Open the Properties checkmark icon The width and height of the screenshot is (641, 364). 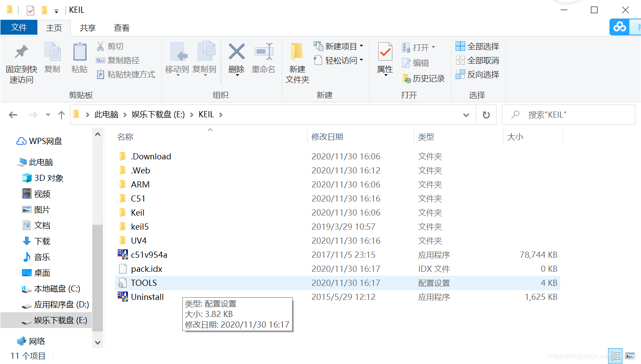[385, 52]
